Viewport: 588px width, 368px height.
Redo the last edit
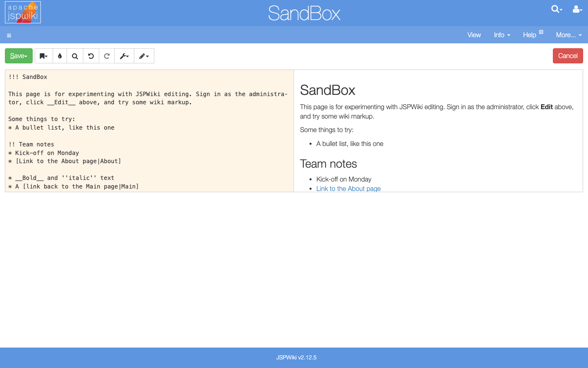coord(107,56)
